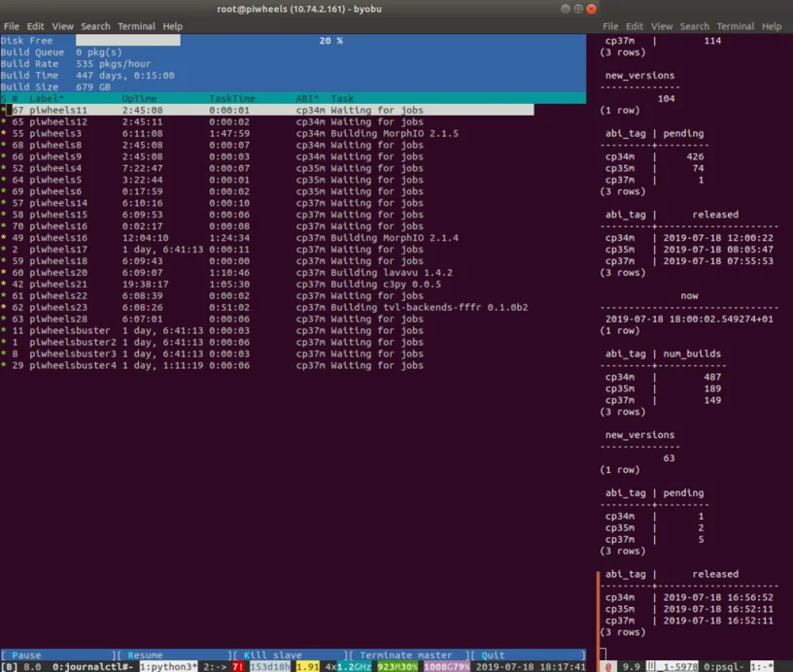Click the 1.2GHz CPU frequency indicator
Image resolution: width=793 pixels, height=672 pixels.
coord(354,666)
